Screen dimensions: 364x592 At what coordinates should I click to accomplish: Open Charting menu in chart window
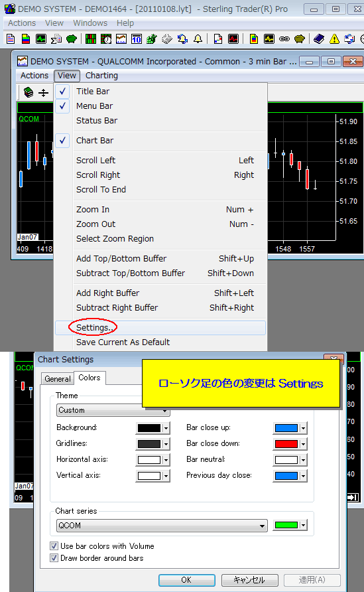[101, 76]
